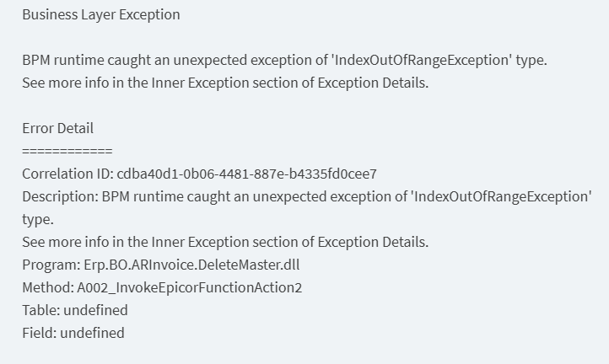Screen dimensions: 609x364
Task: Click the "Business Layer Exception" heading
Action: click(100, 14)
